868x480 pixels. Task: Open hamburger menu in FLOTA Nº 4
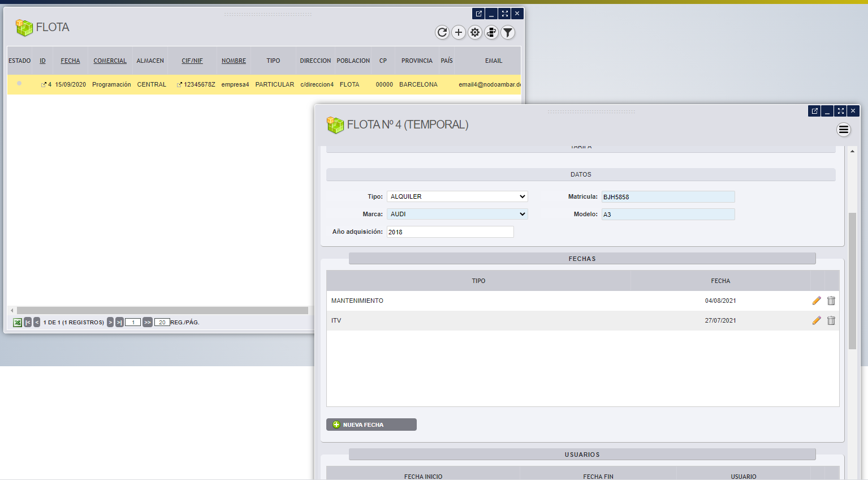click(x=844, y=130)
